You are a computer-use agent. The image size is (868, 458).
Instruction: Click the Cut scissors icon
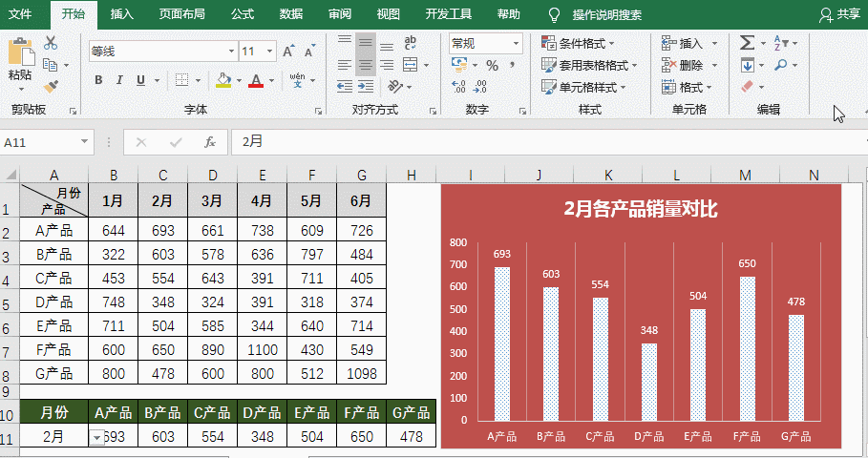coord(51,43)
